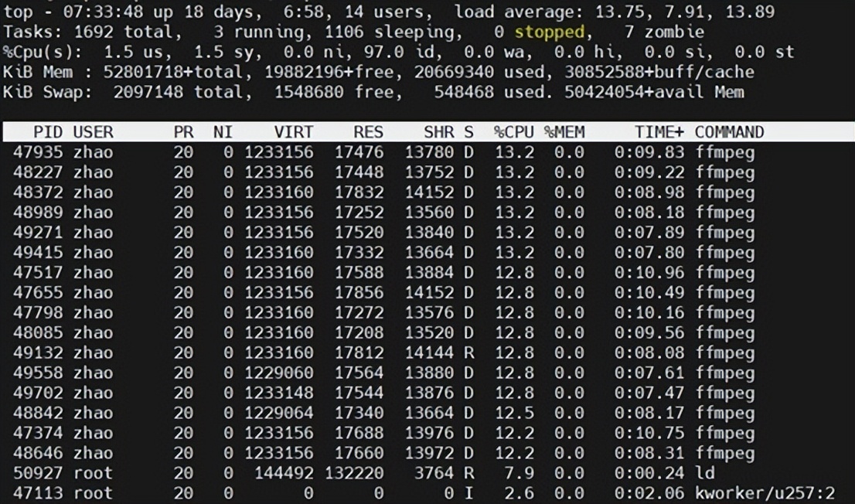Viewport: 855px width, 504px height.
Task: Click the RES column header
Action: (x=369, y=132)
